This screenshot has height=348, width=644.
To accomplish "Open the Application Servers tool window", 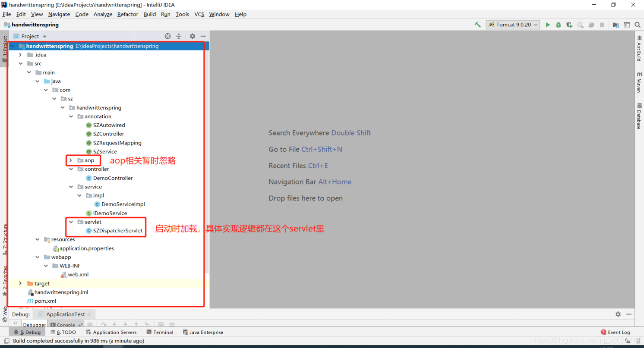I will point(111,332).
